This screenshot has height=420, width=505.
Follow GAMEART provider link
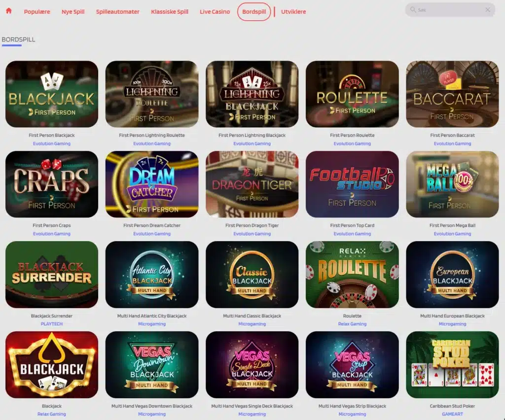(452, 414)
